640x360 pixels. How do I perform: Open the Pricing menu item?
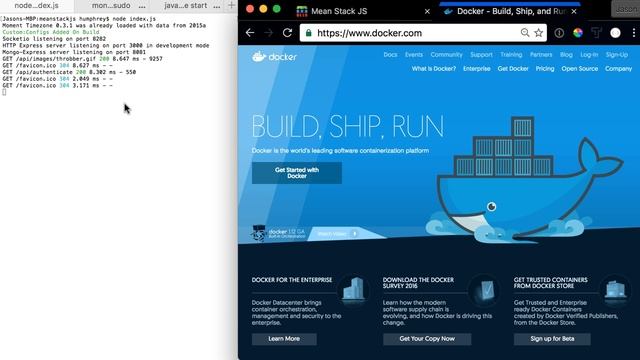pyautogui.click(x=545, y=69)
